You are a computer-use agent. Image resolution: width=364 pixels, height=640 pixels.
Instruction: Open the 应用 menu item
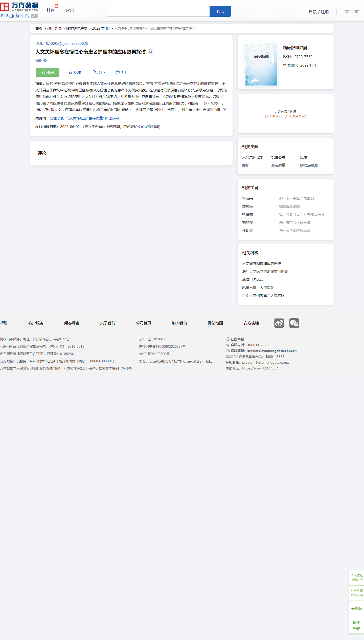coord(70,10)
